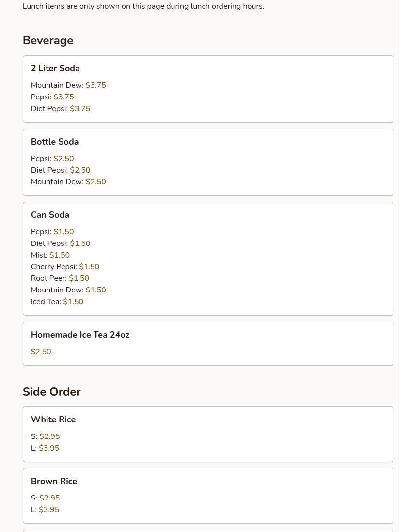Select Root Peer $1.50 can option
This screenshot has width=409, height=532.
[60, 278]
